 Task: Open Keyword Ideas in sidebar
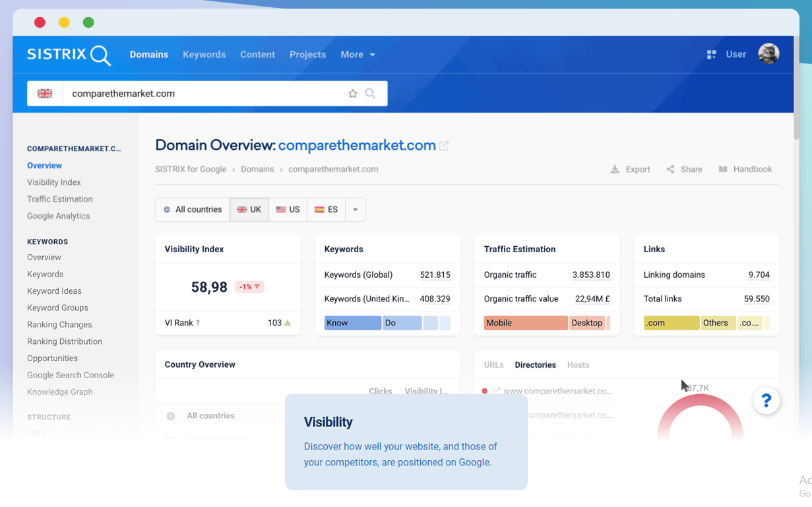[54, 291]
